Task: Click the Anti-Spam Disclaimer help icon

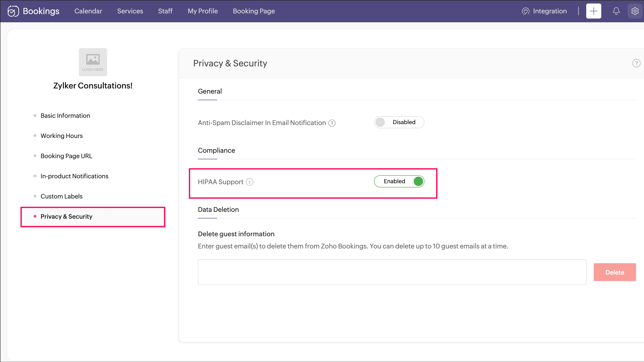Action: (x=332, y=123)
